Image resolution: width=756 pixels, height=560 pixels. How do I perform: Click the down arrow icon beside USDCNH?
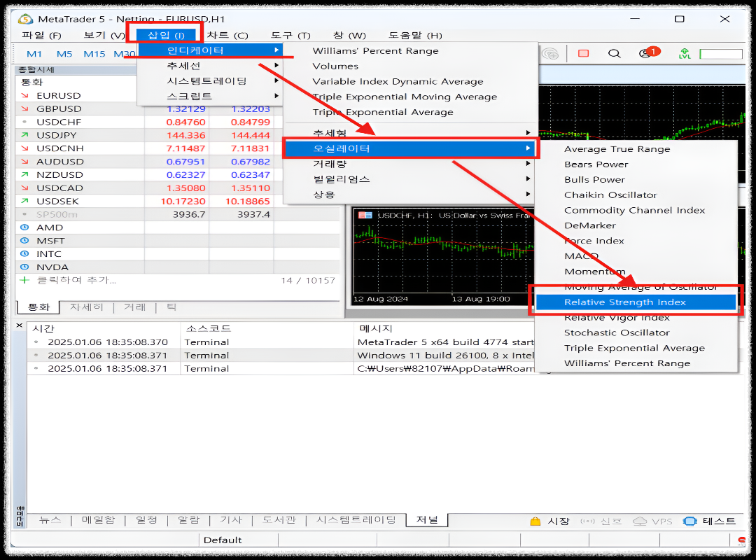(24, 148)
